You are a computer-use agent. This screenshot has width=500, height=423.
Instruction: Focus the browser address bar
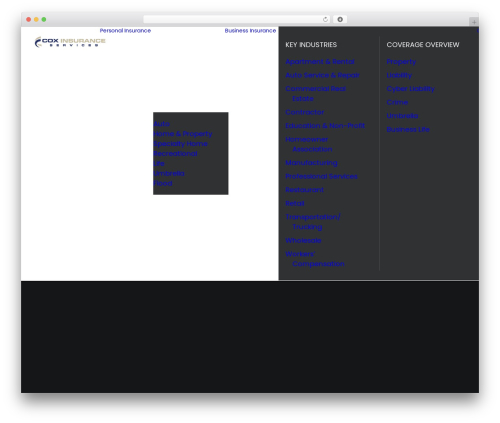232,19
